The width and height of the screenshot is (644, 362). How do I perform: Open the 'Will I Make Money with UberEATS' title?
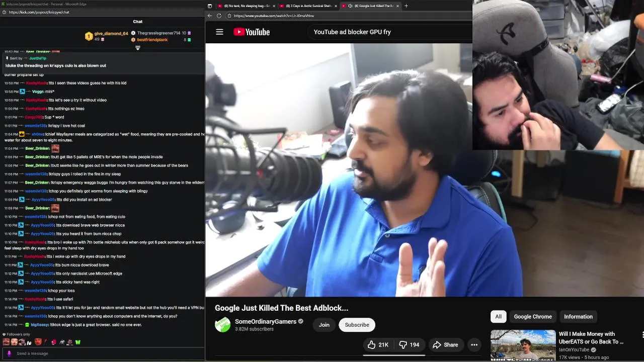click(591, 338)
